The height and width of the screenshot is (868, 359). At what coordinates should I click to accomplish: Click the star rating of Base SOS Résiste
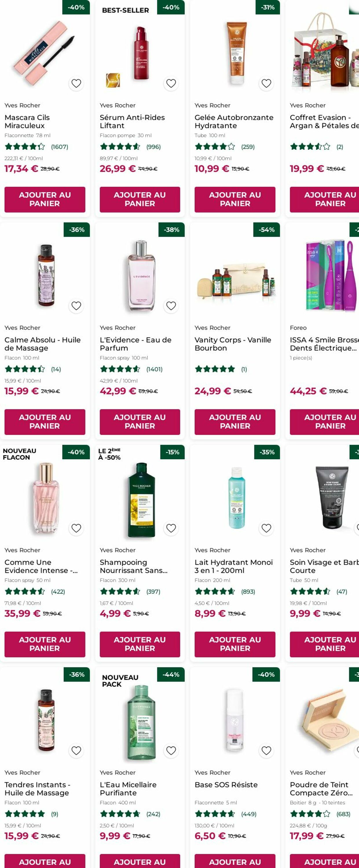click(x=215, y=814)
